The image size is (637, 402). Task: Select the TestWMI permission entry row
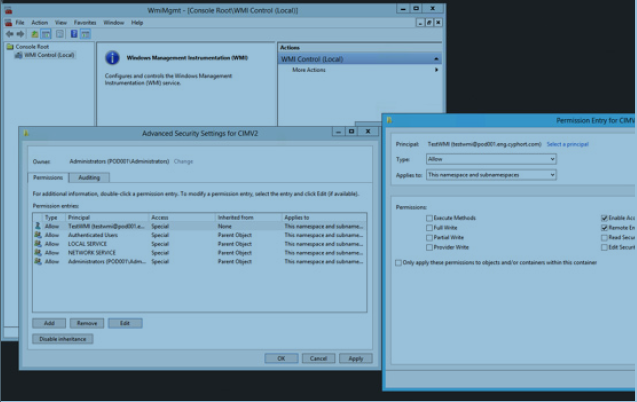coord(199,226)
